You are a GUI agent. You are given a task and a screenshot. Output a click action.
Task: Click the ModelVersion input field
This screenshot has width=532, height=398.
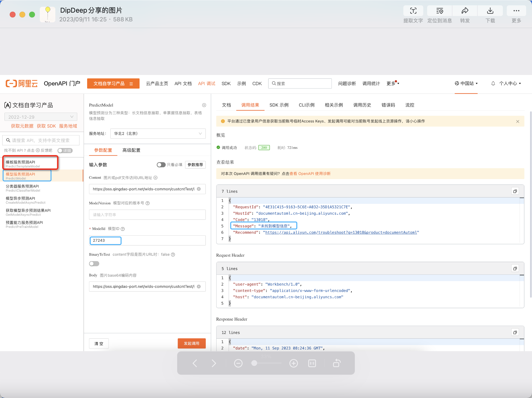[x=147, y=215]
